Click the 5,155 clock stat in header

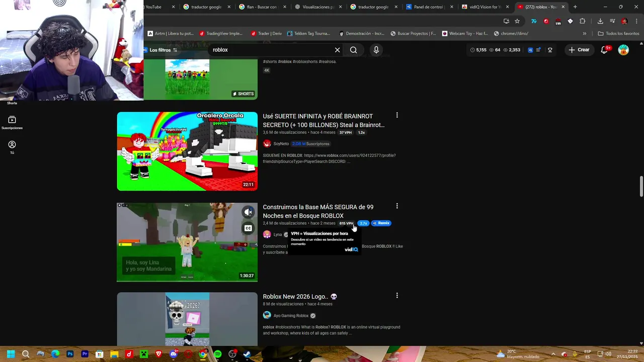click(478, 50)
